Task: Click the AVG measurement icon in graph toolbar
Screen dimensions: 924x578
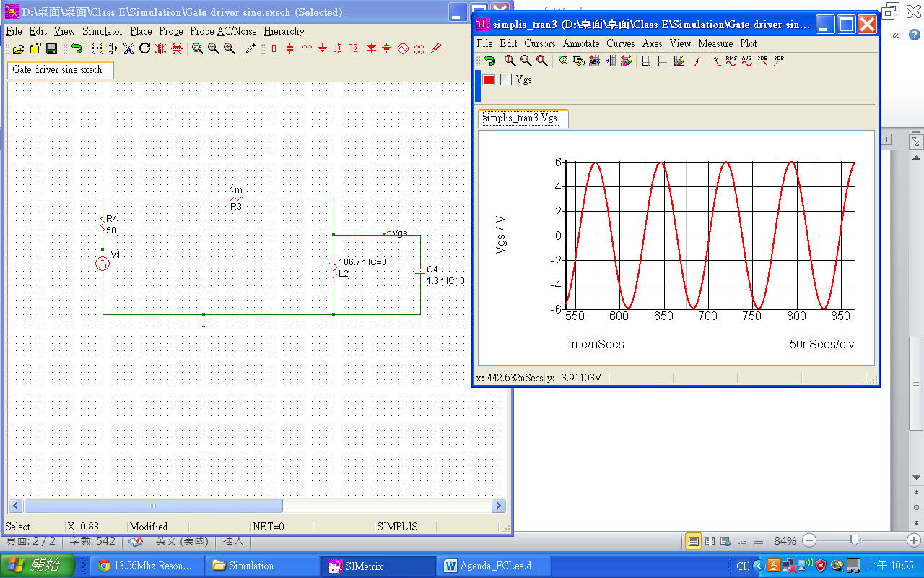Action: (x=747, y=61)
